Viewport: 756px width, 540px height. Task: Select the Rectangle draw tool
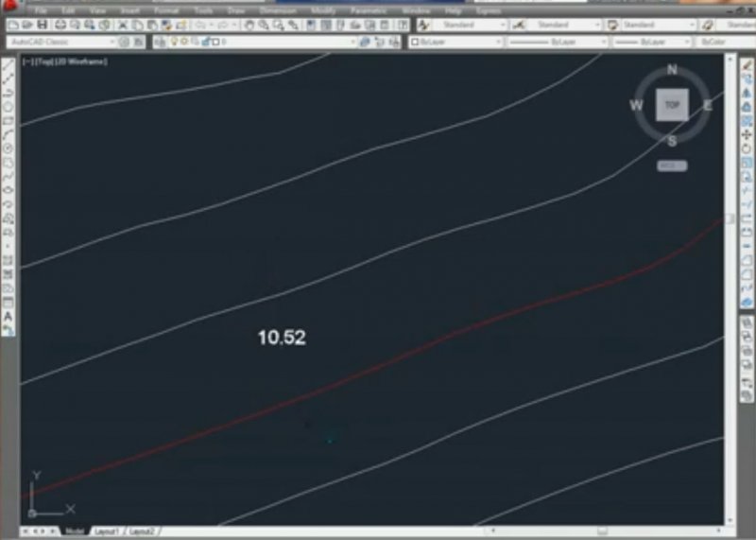point(8,121)
